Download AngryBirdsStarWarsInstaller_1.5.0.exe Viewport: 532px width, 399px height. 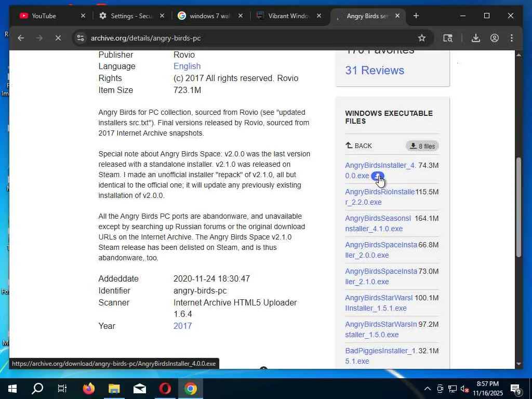(x=381, y=329)
